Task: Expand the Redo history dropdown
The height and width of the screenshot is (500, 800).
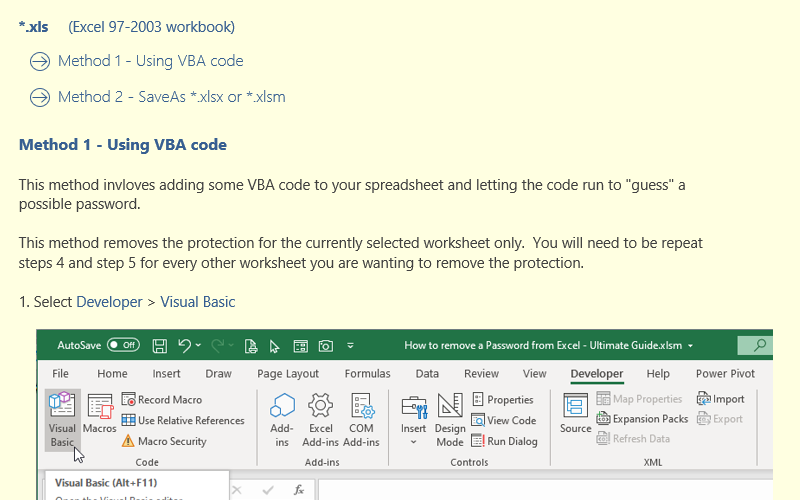Action: [x=231, y=345]
